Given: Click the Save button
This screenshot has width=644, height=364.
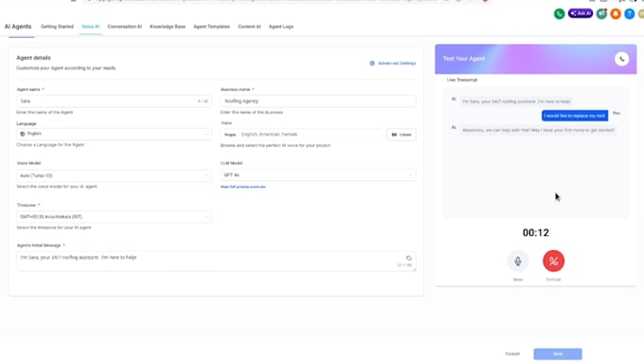Looking at the screenshot, I should (558, 354).
